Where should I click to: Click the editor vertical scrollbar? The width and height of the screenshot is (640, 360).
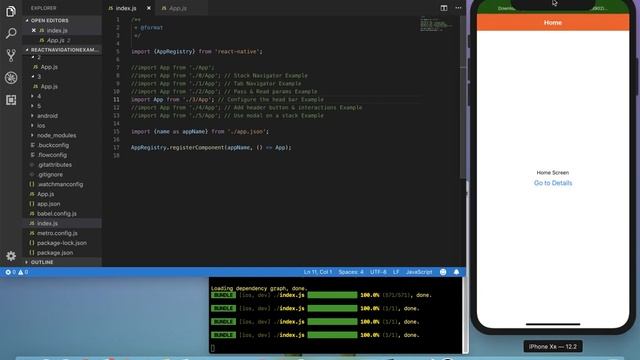click(462, 97)
